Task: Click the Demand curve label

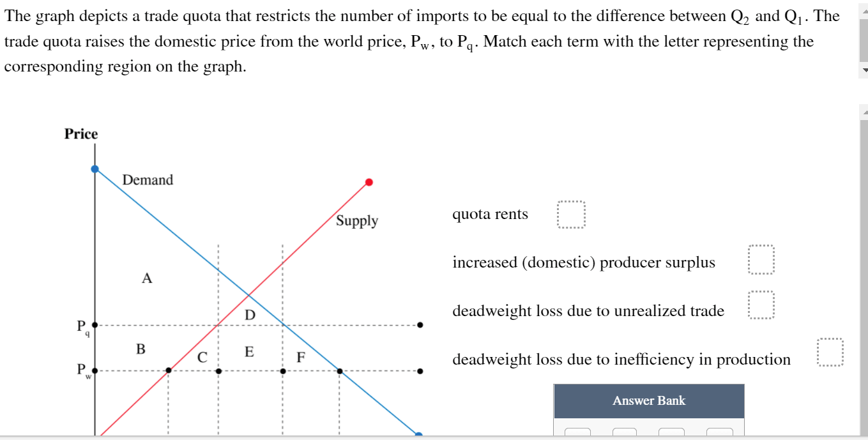Action: pyautogui.click(x=148, y=180)
